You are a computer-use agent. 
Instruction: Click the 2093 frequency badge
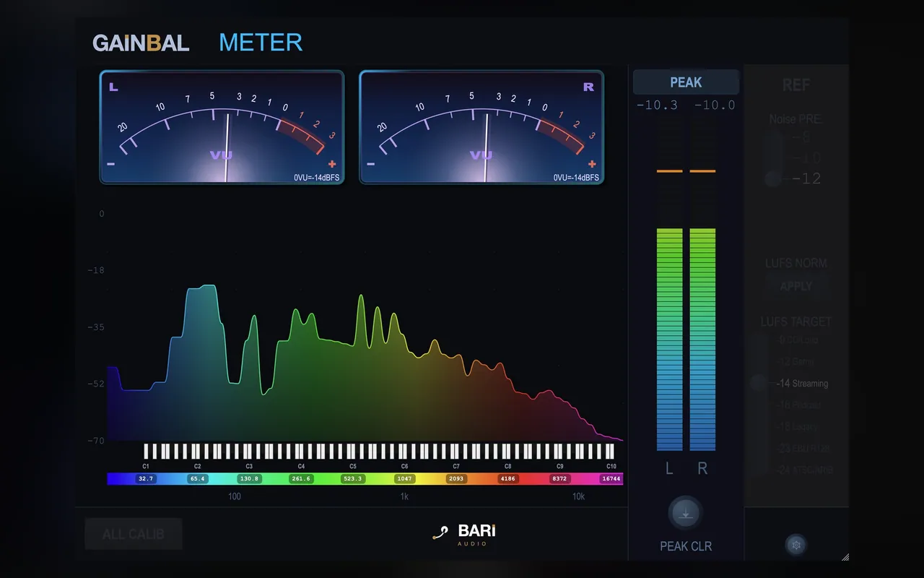point(456,479)
